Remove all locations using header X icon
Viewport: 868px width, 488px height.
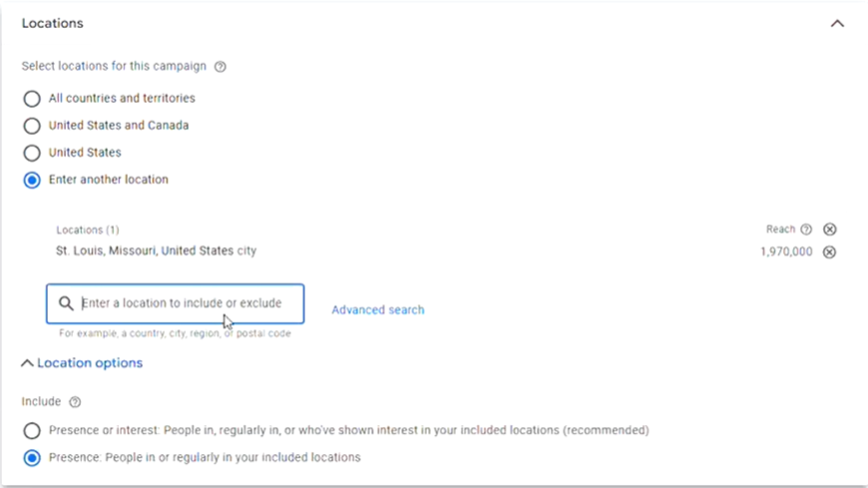(829, 230)
